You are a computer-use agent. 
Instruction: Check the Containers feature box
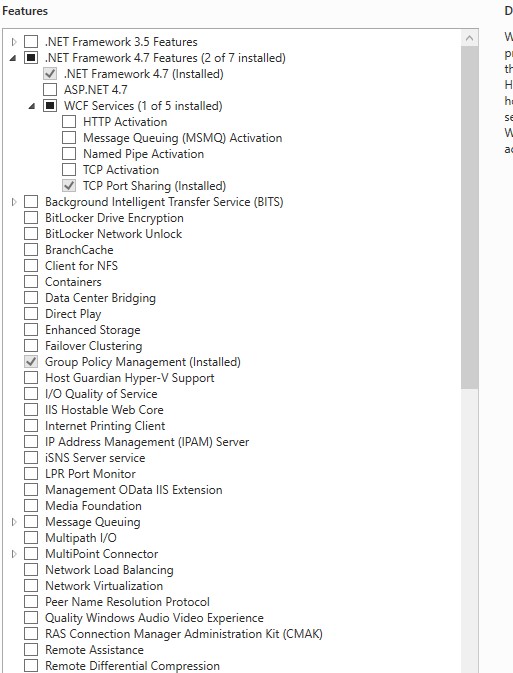click(x=31, y=282)
